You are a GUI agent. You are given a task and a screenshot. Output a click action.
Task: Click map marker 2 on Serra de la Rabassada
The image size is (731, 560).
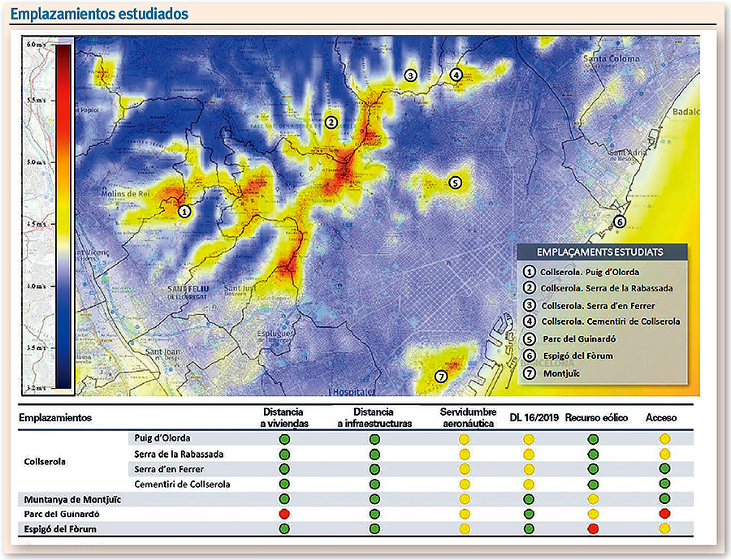tap(331, 123)
